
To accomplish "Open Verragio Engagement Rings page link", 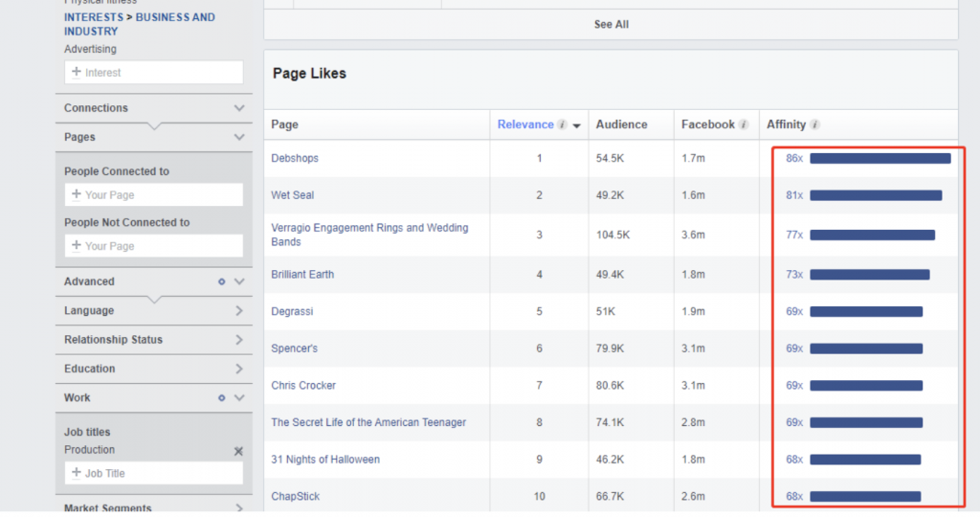I will [x=369, y=235].
